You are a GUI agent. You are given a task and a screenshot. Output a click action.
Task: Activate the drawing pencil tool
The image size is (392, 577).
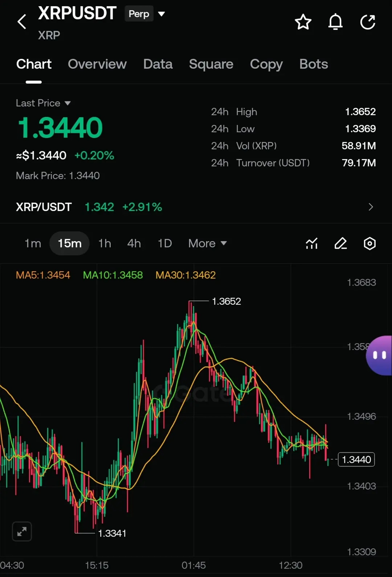point(340,243)
